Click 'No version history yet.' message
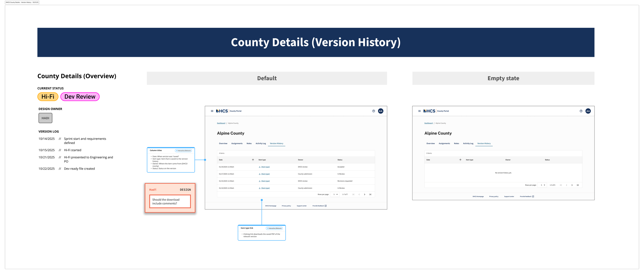This screenshot has height=274, width=644. tap(503, 173)
